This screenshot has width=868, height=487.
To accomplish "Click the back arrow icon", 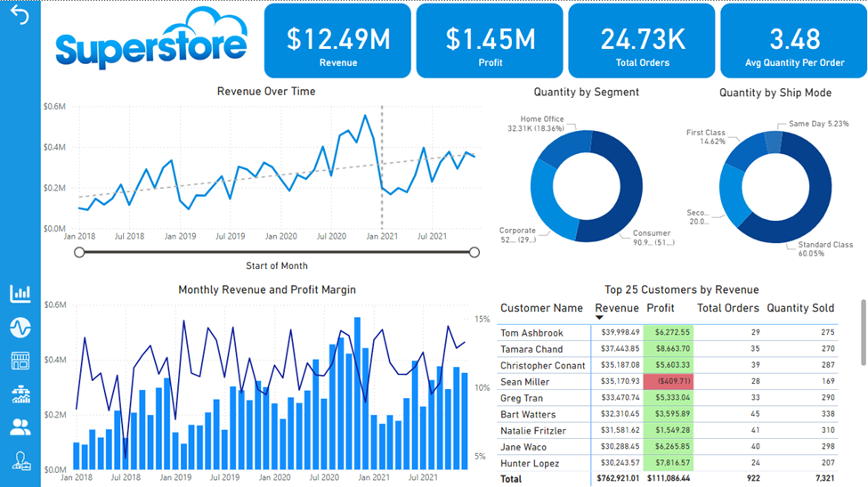I will (x=20, y=16).
